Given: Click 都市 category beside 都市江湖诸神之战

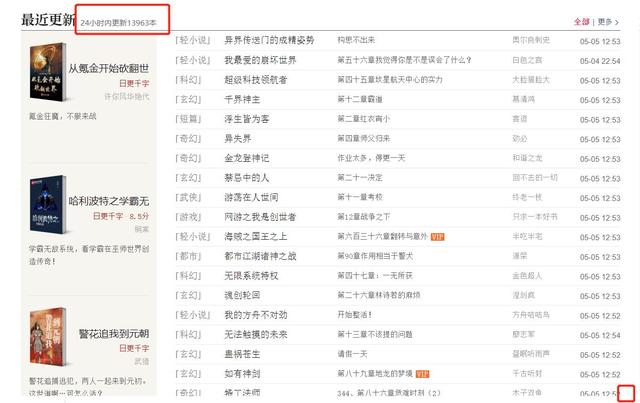Looking at the screenshot, I should click(x=188, y=256).
